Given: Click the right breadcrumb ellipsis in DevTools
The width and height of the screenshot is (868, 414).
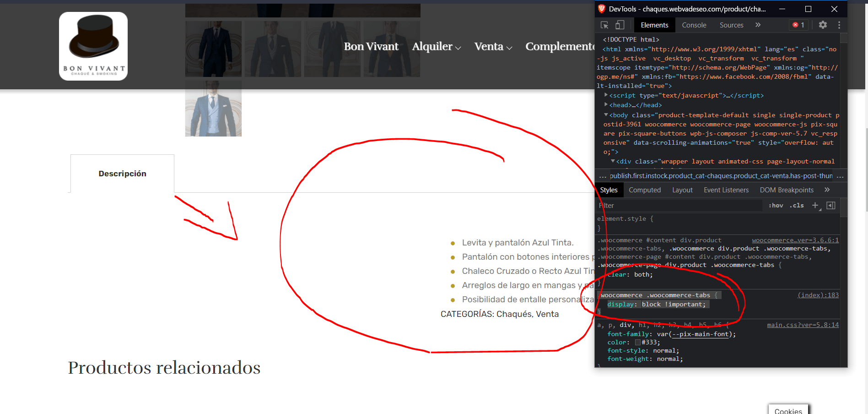Looking at the screenshot, I should 840,176.
